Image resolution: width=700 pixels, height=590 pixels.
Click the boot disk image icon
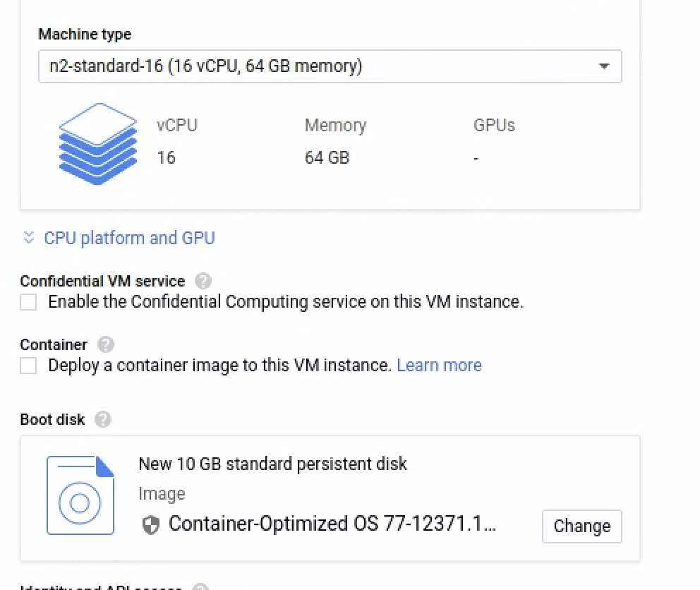(x=80, y=495)
